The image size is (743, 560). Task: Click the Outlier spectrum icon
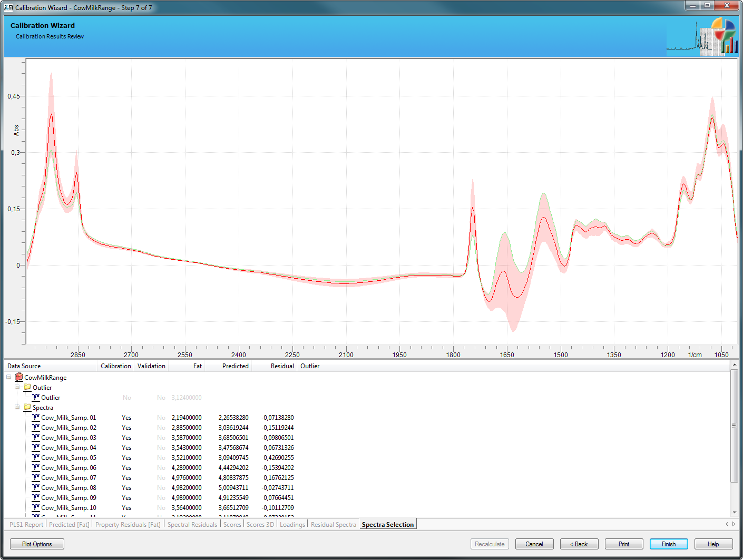36,397
